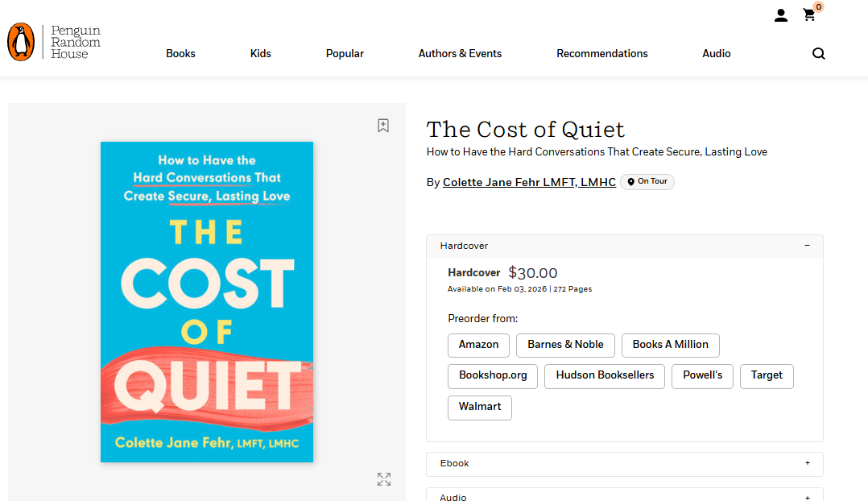Screen dimensions: 868x501
Task: Open the Audio menu in navigation
Action: [717, 54]
